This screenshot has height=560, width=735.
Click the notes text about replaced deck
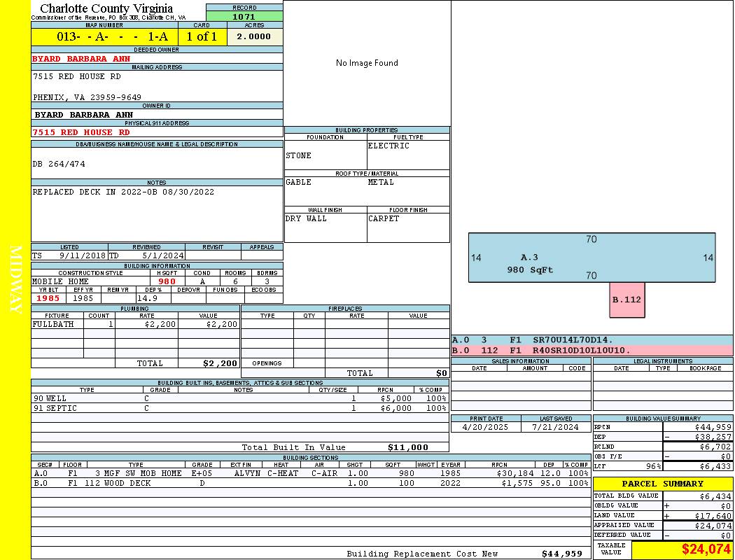[123, 192]
